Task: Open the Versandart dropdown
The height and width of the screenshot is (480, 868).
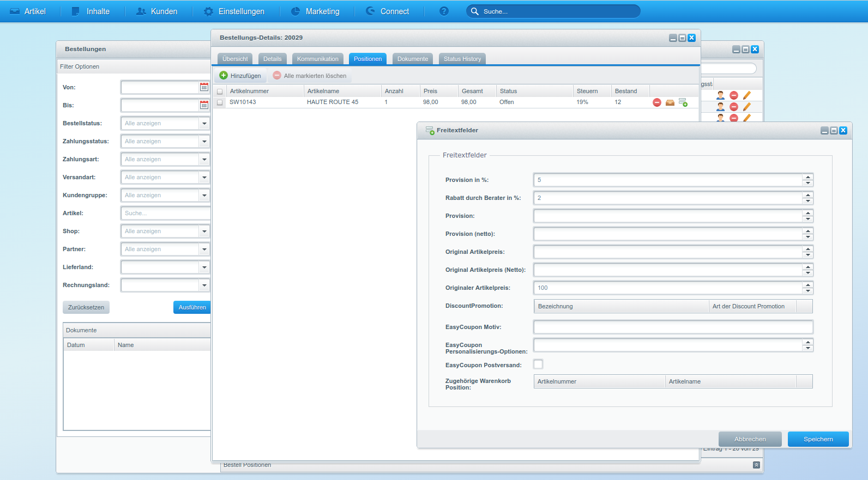Action: click(204, 177)
